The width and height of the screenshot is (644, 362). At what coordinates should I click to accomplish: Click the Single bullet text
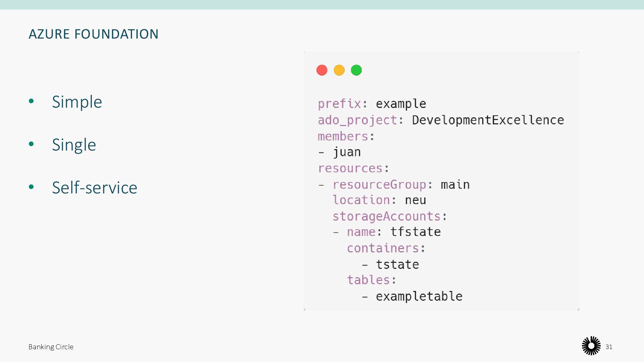(74, 145)
